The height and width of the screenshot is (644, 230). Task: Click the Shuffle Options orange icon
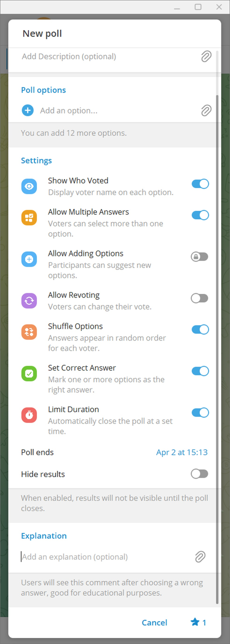29,332
